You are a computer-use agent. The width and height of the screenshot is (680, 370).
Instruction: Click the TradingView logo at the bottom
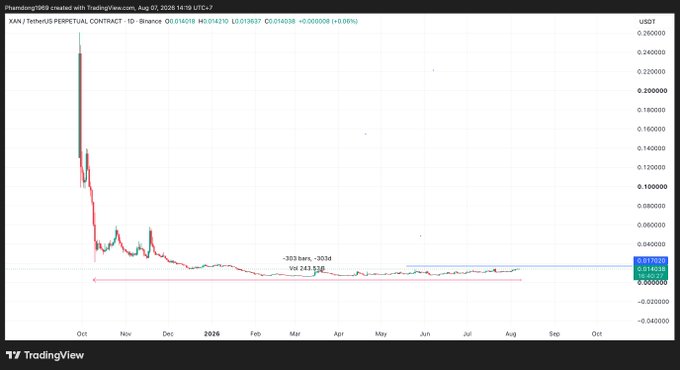tap(45, 355)
